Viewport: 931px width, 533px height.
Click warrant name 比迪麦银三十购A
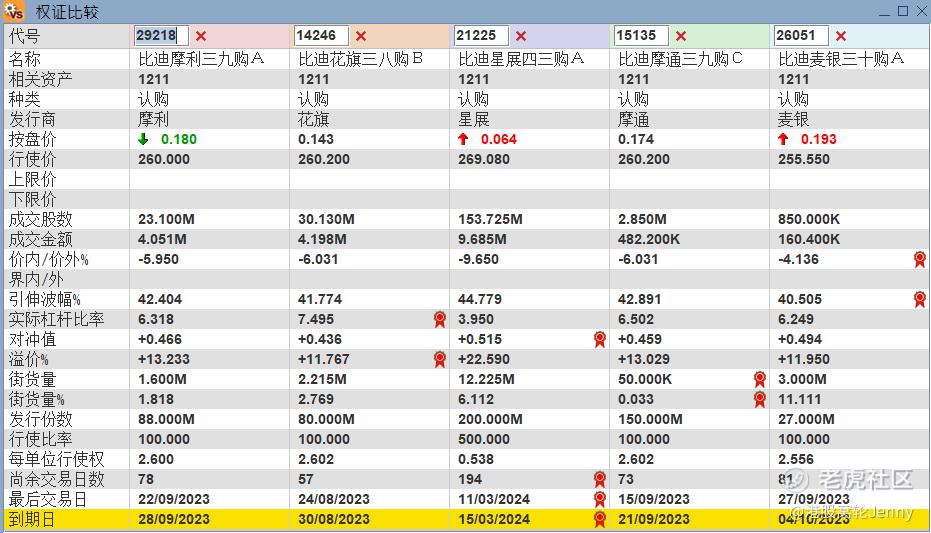click(841, 59)
